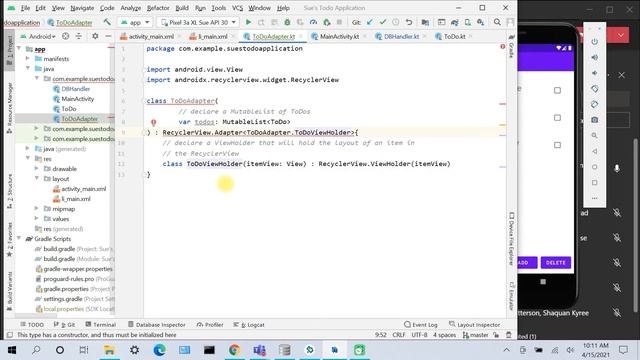Run the app with the green play button
Screen dimensions: 640x360
click(248, 22)
